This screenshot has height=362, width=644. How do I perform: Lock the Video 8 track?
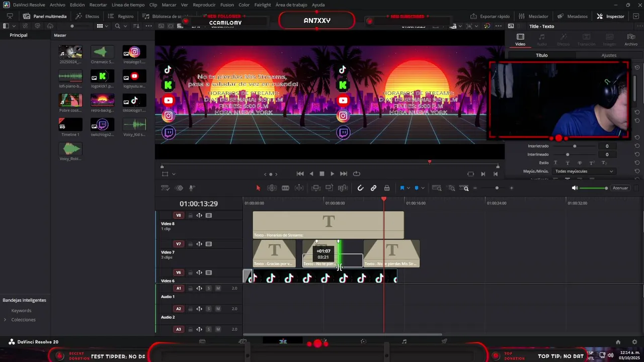coord(190,216)
